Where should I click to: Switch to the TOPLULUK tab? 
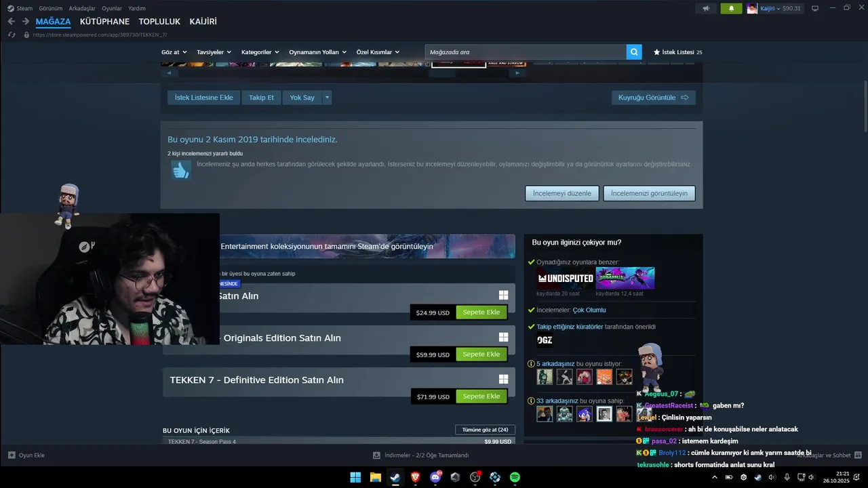click(x=159, y=22)
